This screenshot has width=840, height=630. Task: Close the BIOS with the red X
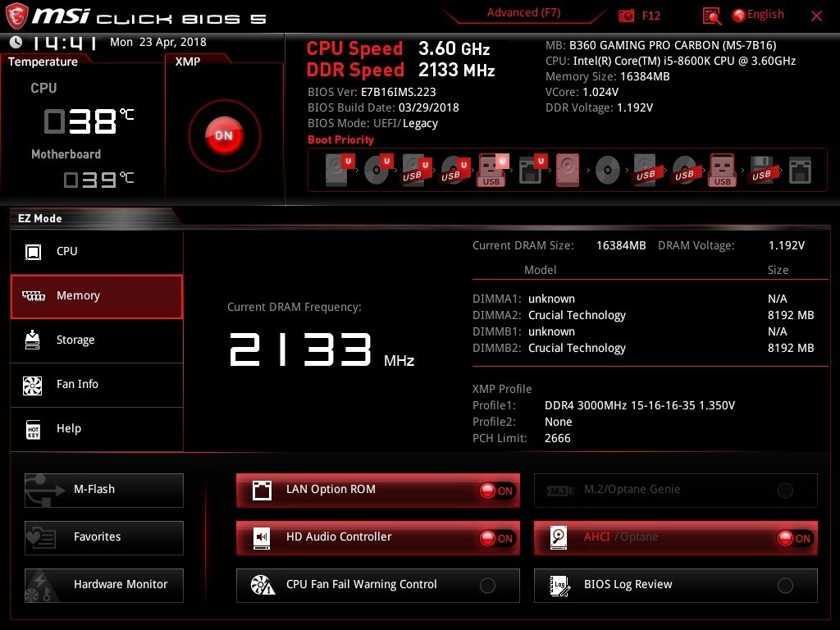(x=816, y=16)
